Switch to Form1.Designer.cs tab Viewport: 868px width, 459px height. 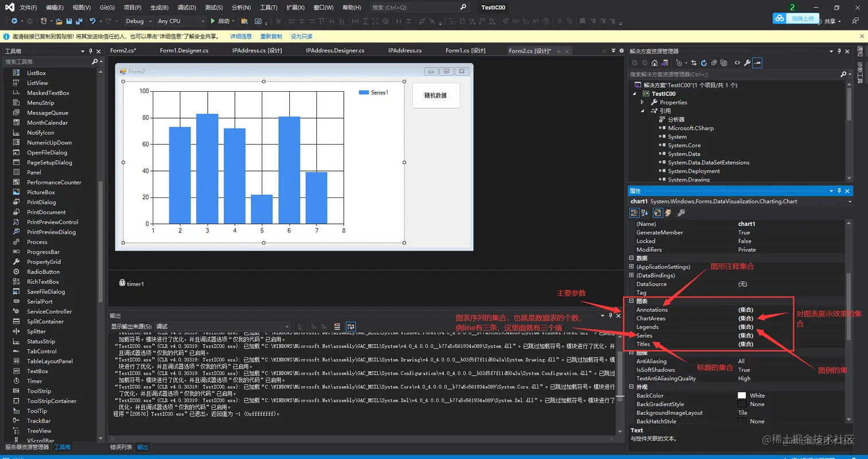[x=184, y=50]
